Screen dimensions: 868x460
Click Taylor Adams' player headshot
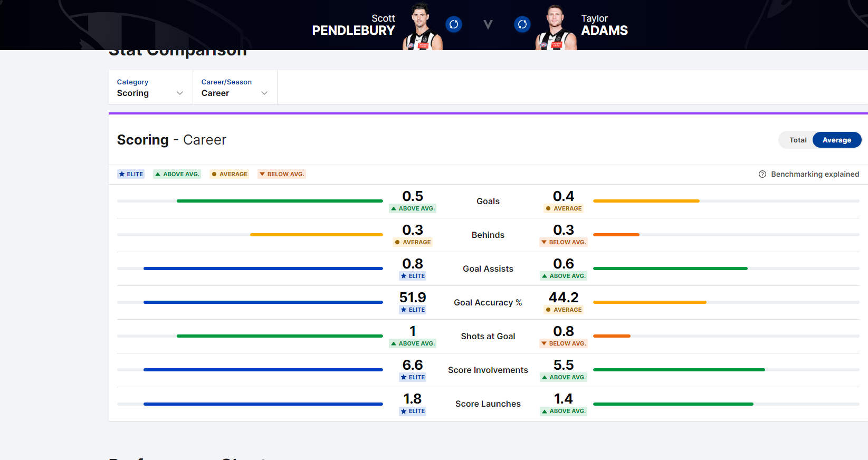pyautogui.click(x=556, y=27)
